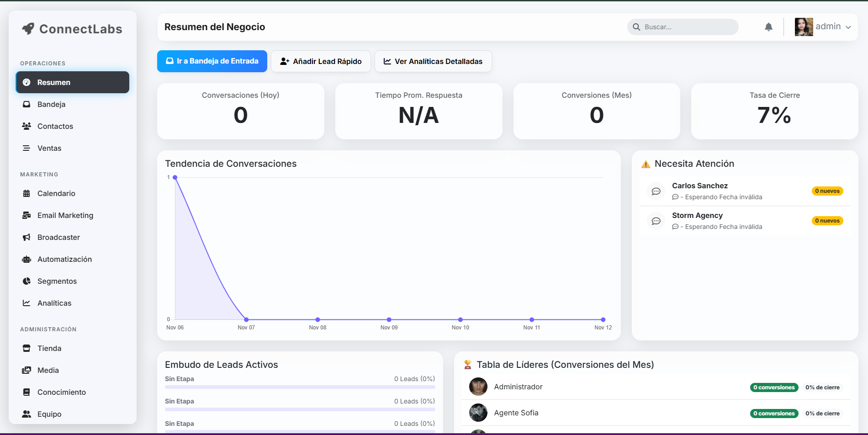Select the Automatización robot icon

tap(27, 259)
